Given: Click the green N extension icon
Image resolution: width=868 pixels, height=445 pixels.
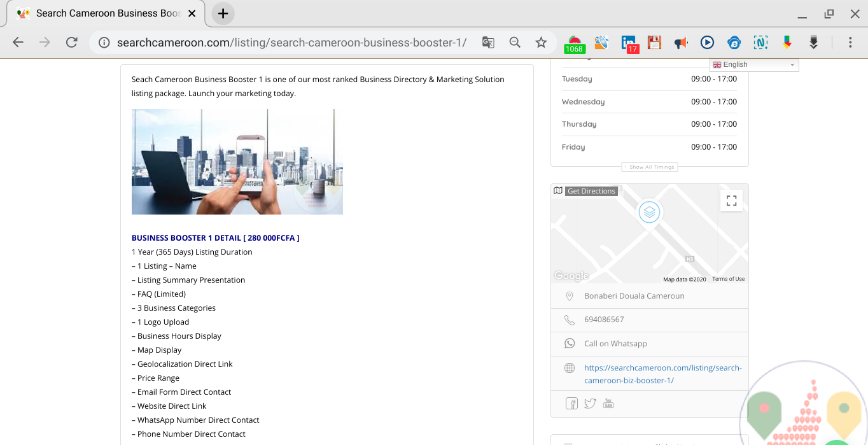Looking at the screenshot, I should pos(760,43).
